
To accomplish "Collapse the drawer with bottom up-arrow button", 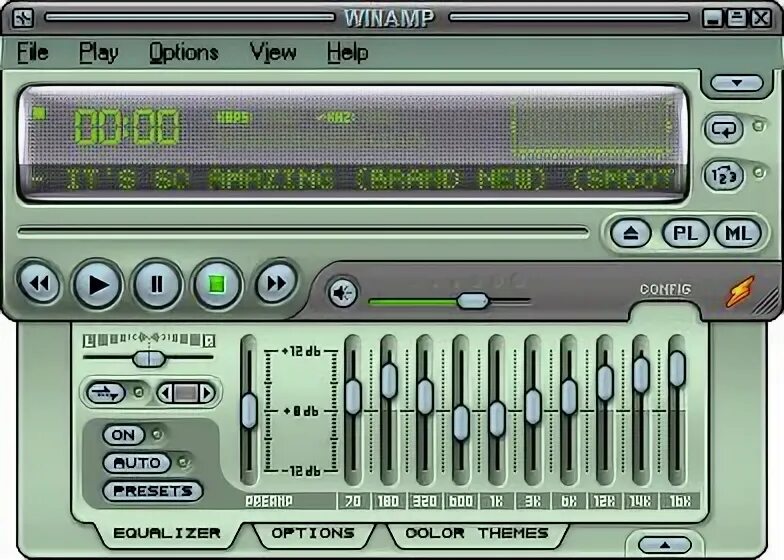I will [x=665, y=544].
